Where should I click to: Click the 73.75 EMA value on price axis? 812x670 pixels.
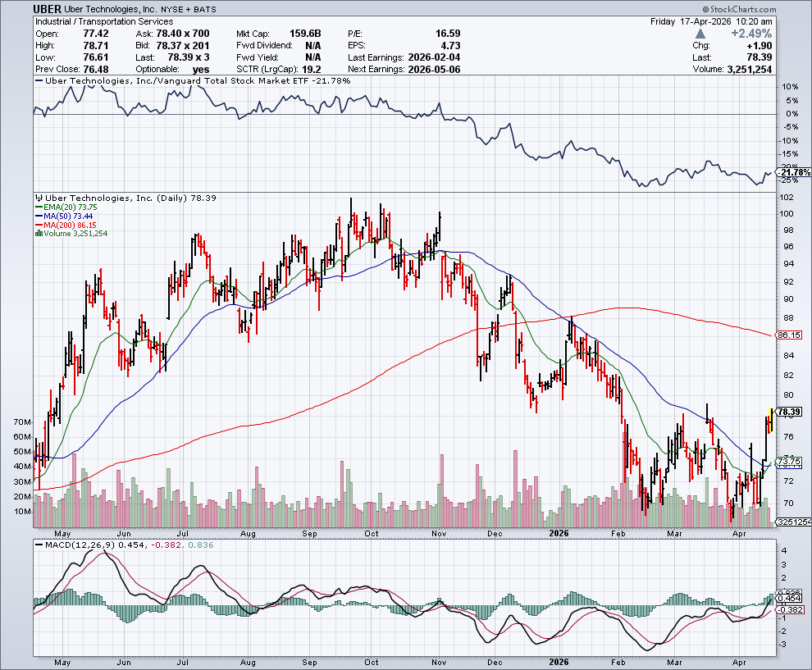(788, 463)
